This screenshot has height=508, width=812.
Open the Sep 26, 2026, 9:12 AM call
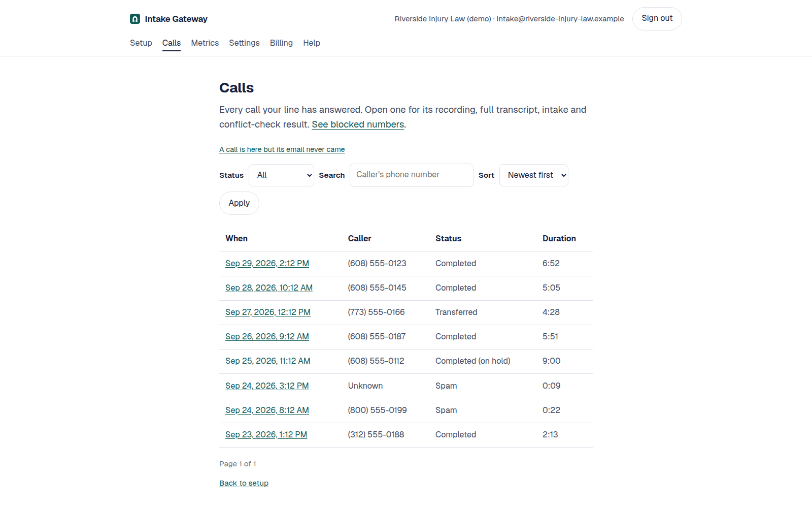(267, 337)
